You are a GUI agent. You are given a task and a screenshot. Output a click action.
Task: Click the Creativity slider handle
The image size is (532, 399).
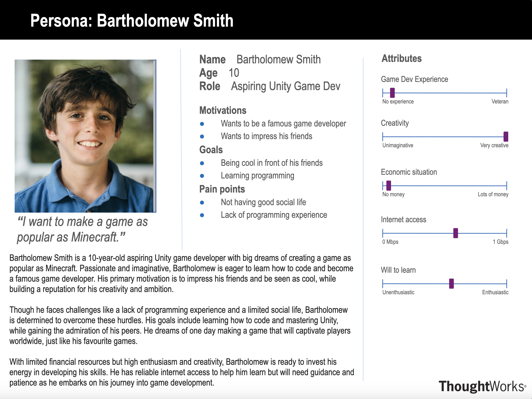[506, 137]
